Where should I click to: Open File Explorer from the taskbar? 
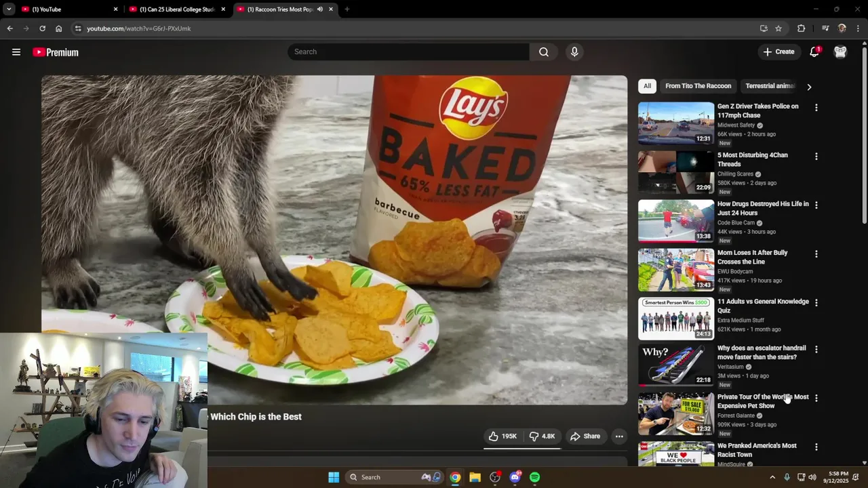(x=475, y=477)
